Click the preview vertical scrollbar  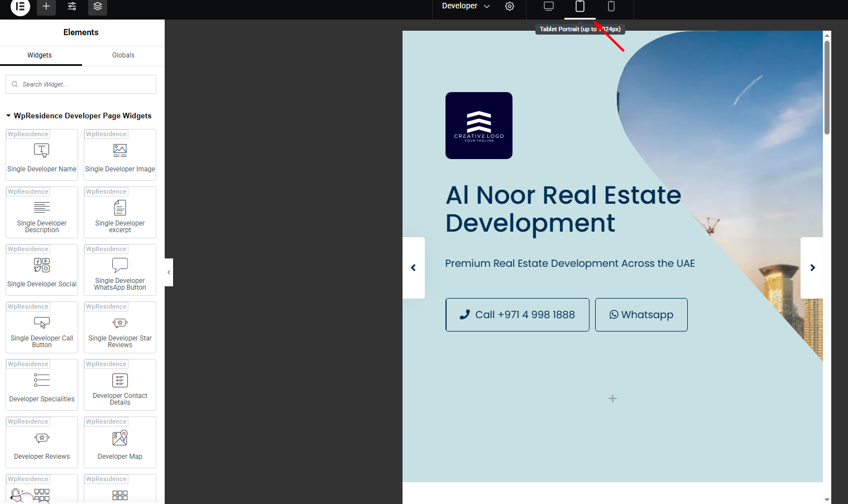(827, 89)
